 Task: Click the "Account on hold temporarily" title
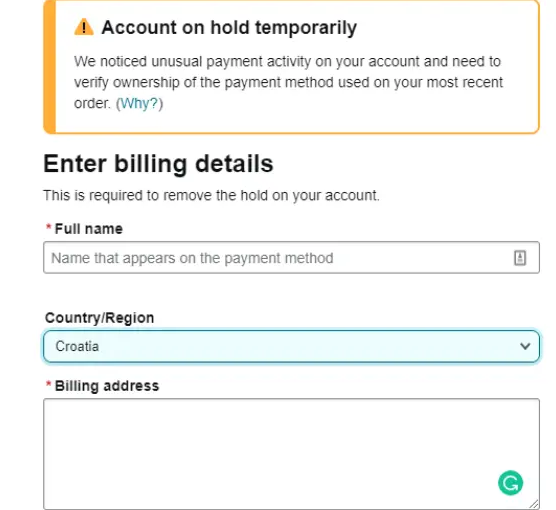coord(229,28)
